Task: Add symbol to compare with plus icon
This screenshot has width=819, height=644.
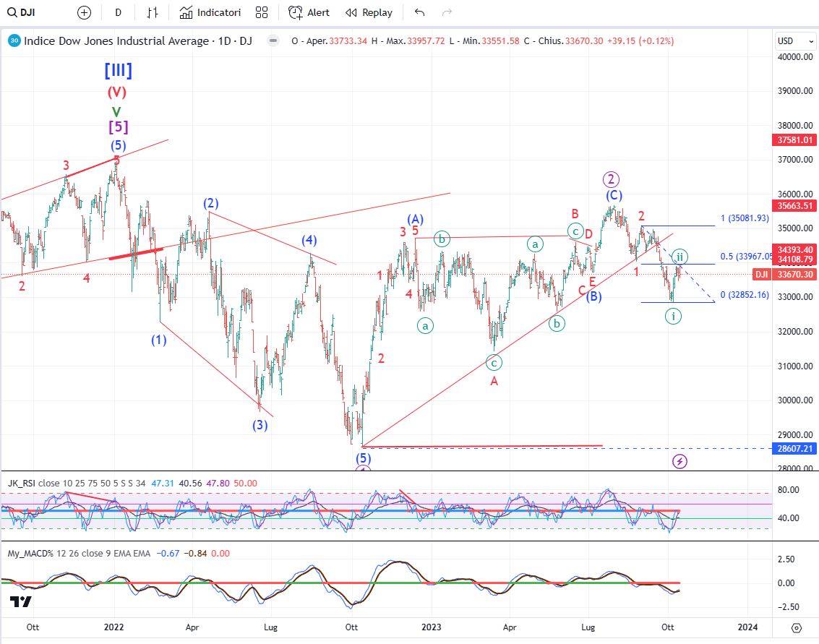Action: [84, 12]
